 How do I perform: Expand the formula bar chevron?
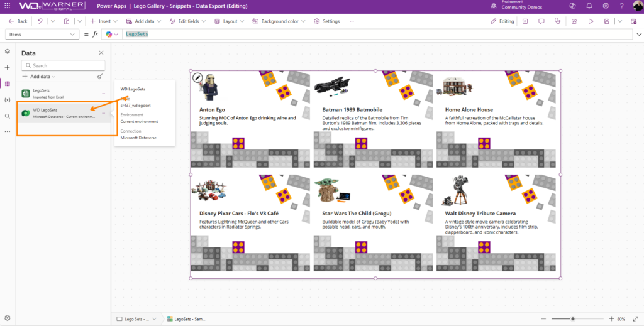pos(639,35)
